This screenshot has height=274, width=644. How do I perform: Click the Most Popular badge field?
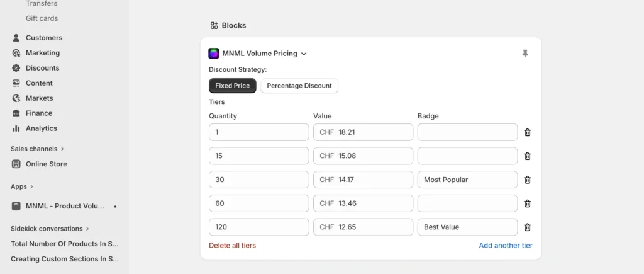467,180
